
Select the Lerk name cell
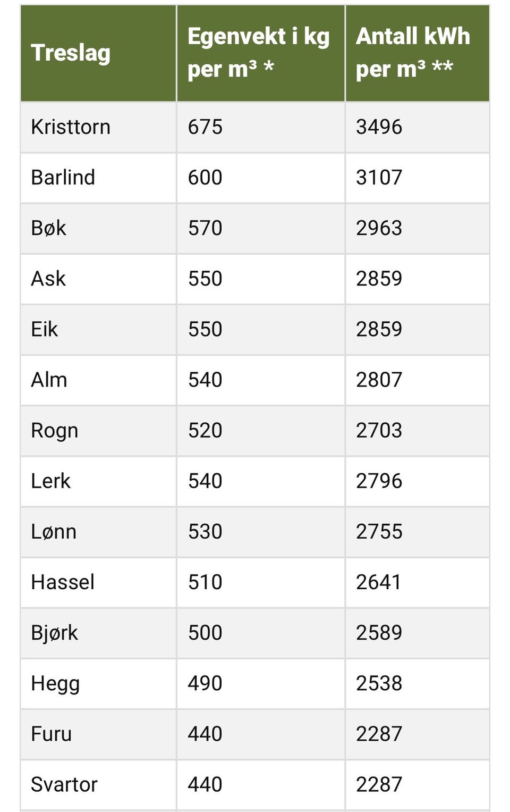50,481
